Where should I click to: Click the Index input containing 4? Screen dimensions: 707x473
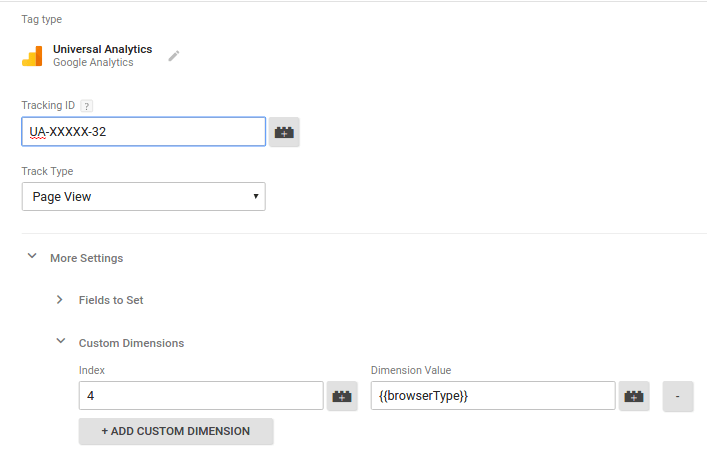click(201, 395)
